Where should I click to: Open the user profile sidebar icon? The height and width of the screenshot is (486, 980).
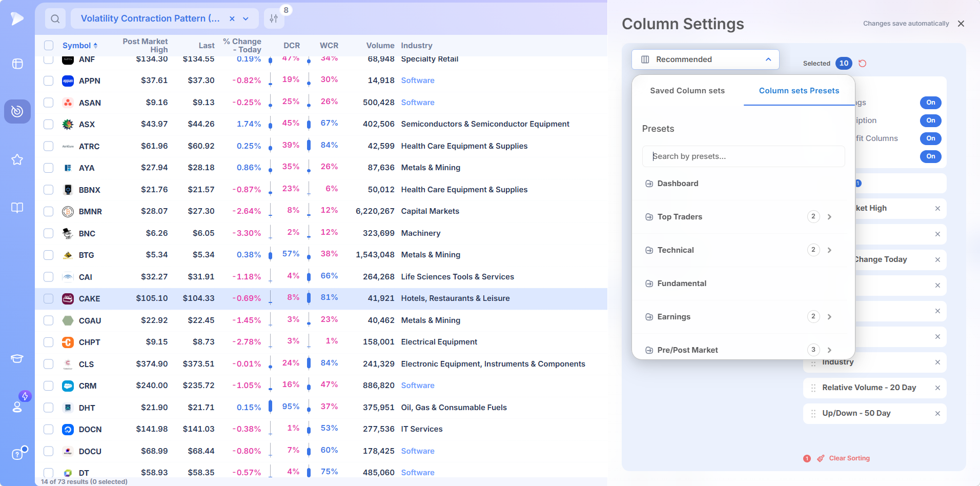tap(17, 407)
